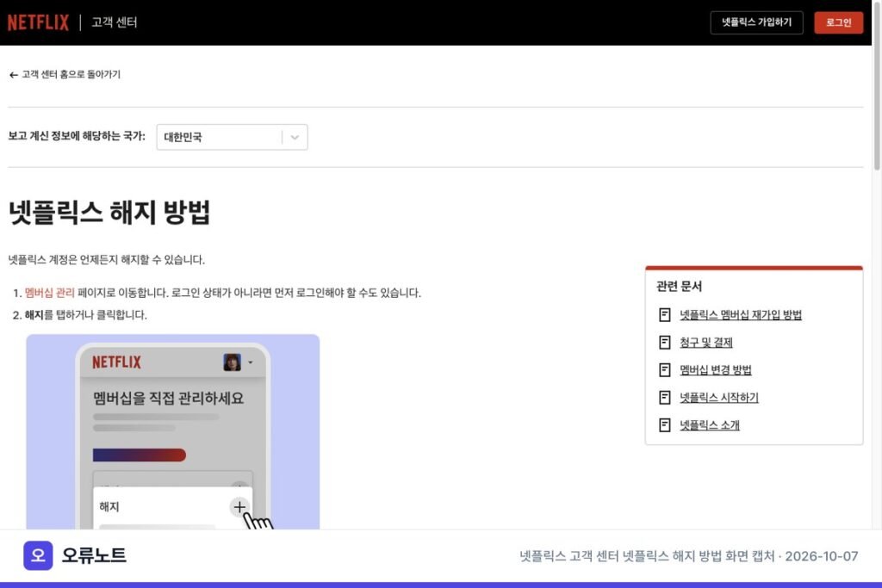Click the 넷플릭스 가입하기 button
This screenshot has height=588, width=882.
pos(756,22)
